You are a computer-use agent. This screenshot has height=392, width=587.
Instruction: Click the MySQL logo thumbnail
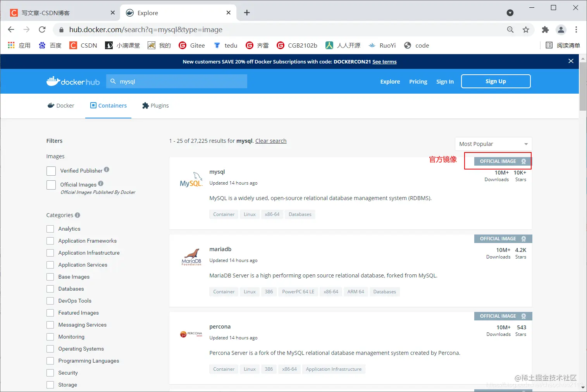(x=191, y=180)
